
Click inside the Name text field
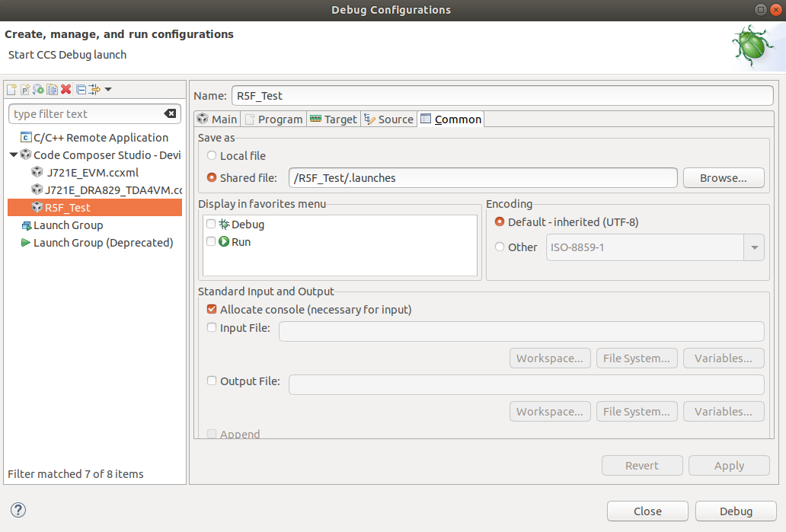coord(501,96)
